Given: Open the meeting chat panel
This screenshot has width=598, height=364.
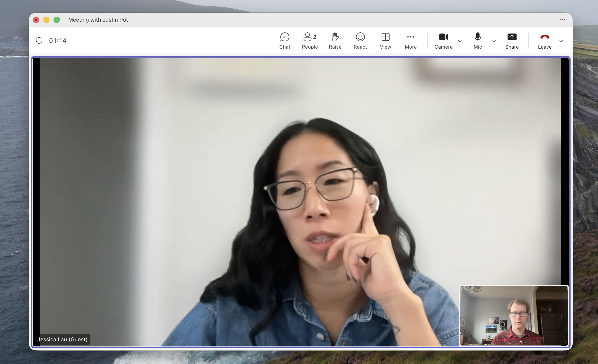Looking at the screenshot, I should point(284,40).
